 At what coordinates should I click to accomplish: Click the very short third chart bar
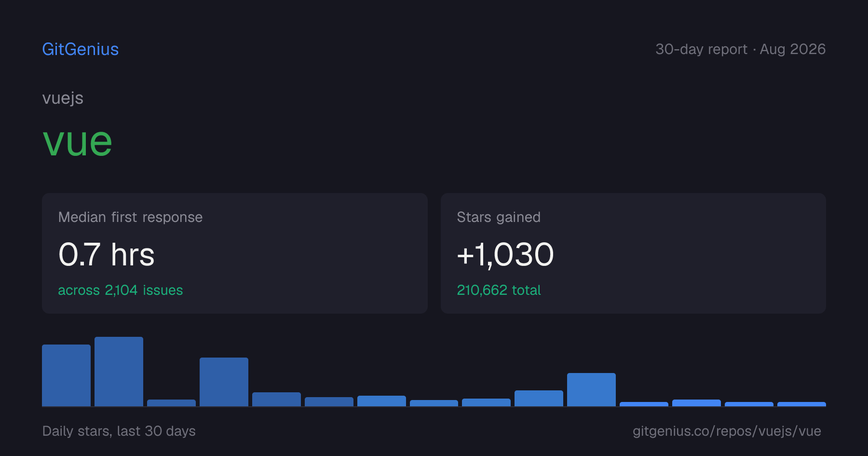[171, 403]
